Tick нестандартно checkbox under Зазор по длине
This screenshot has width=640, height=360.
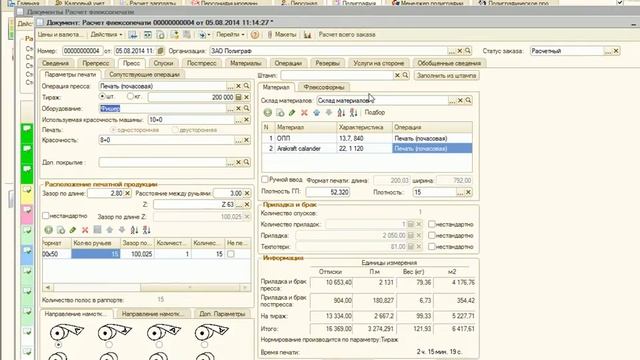click(46, 216)
